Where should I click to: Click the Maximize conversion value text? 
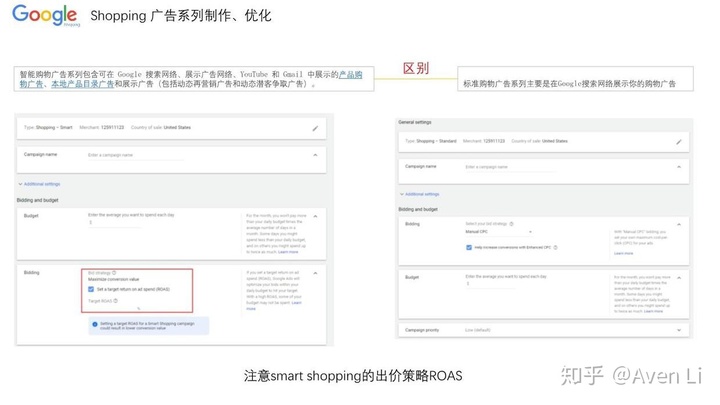pyautogui.click(x=113, y=280)
